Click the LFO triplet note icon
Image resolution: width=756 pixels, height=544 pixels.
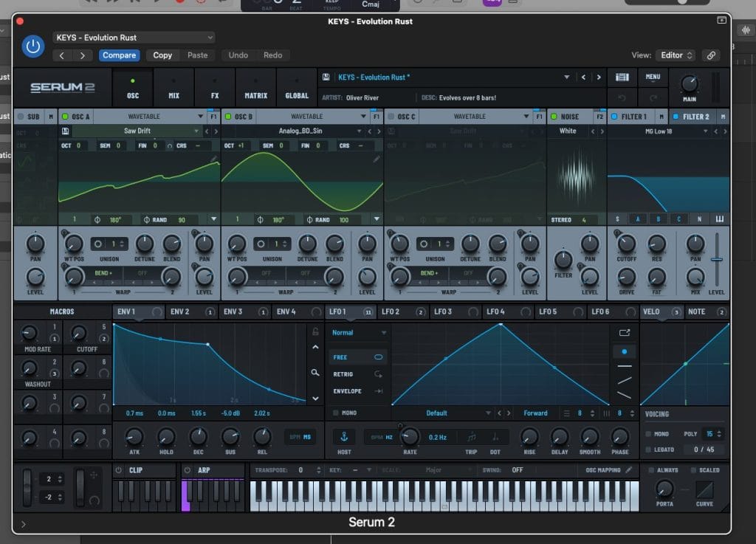(472, 437)
